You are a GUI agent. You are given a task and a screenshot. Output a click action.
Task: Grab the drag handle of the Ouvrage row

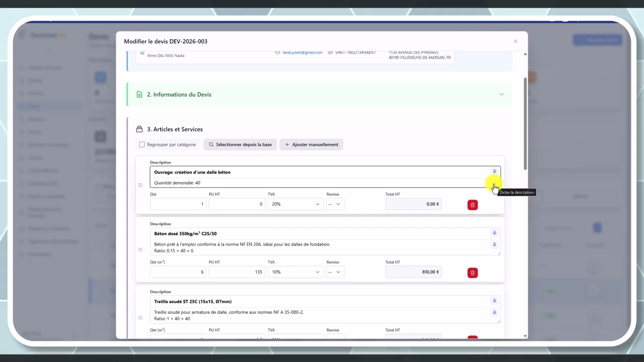pyautogui.click(x=140, y=185)
